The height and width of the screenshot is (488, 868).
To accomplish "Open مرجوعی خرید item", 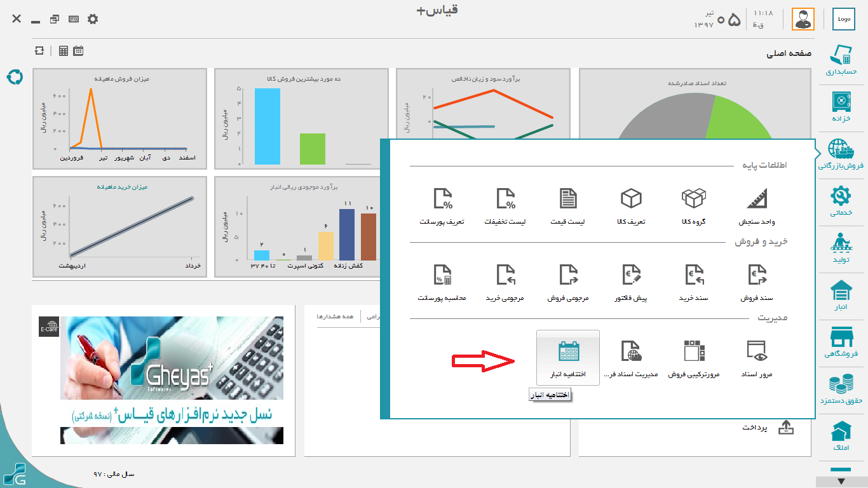I will pyautogui.click(x=505, y=283).
